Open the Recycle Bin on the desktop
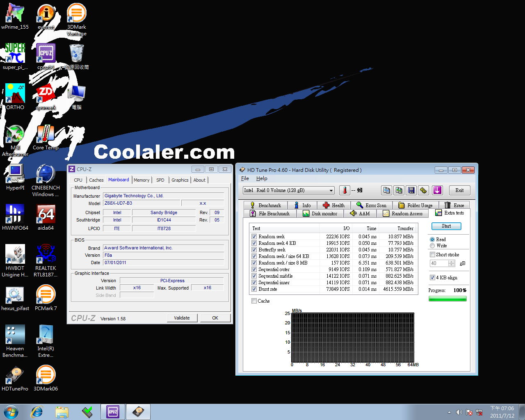The height and width of the screenshot is (420, 525). tap(77, 57)
